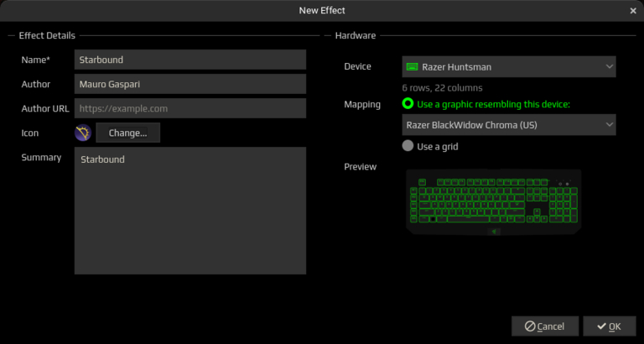Click the 'Effect Details' section heading

click(x=47, y=35)
